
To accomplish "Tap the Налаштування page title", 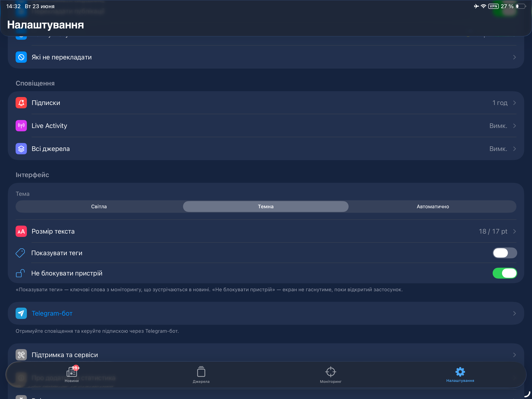I will 45,25.
